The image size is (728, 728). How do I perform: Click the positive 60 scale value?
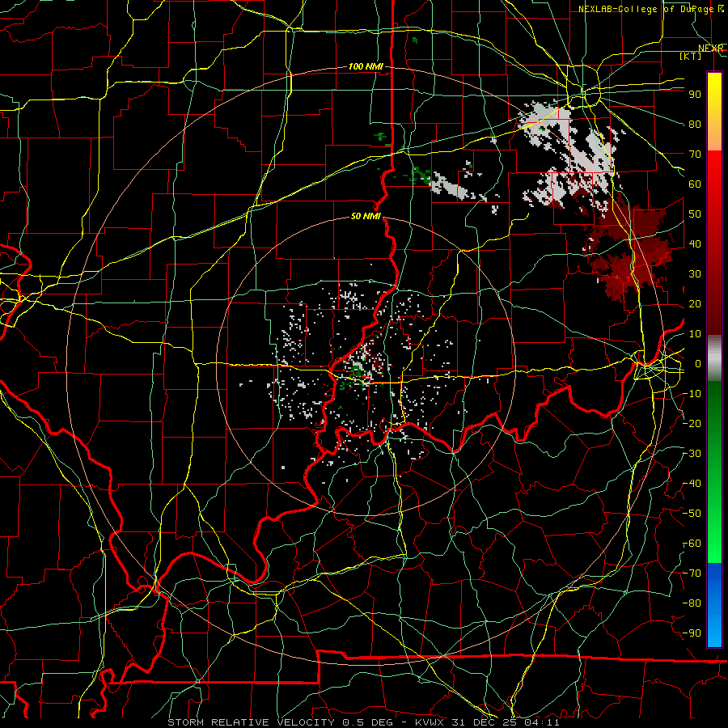695,184
